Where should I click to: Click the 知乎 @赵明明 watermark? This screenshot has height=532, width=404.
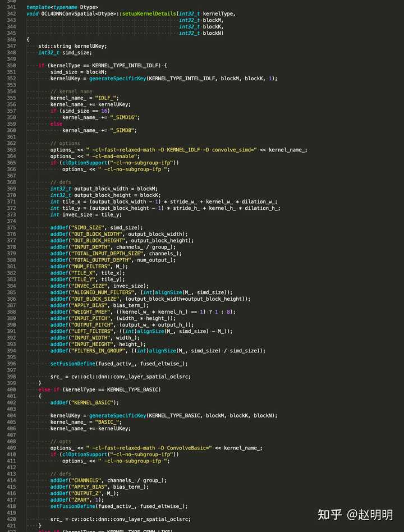(355, 515)
